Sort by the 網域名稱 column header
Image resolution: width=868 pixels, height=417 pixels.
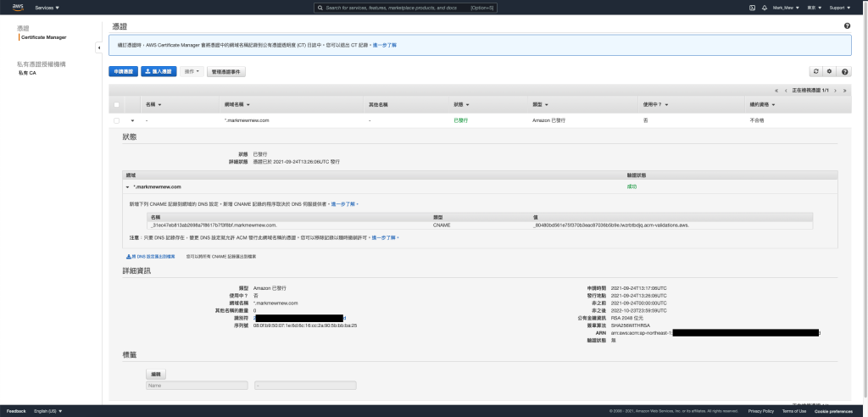point(237,104)
